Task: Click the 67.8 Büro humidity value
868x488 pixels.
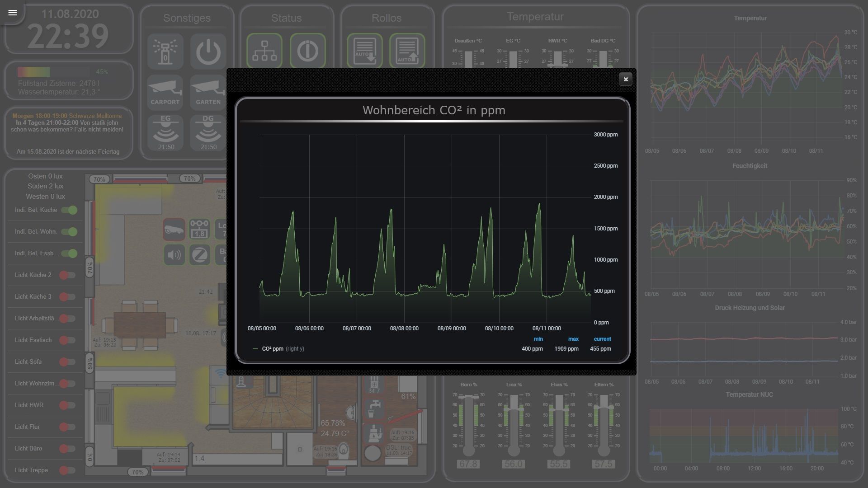Action: pyautogui.click(x=468, y=464)
